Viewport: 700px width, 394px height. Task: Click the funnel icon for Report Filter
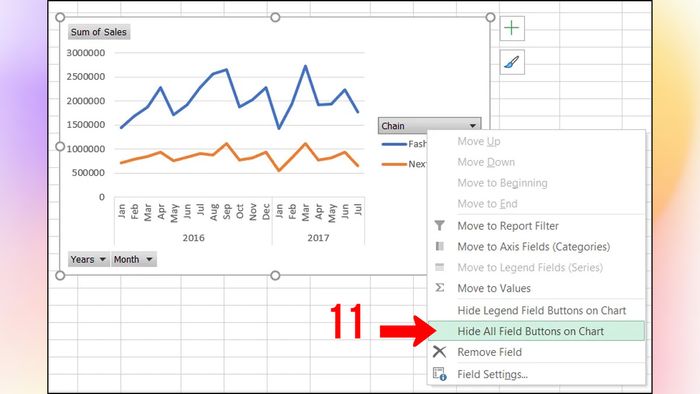(439, 226)
